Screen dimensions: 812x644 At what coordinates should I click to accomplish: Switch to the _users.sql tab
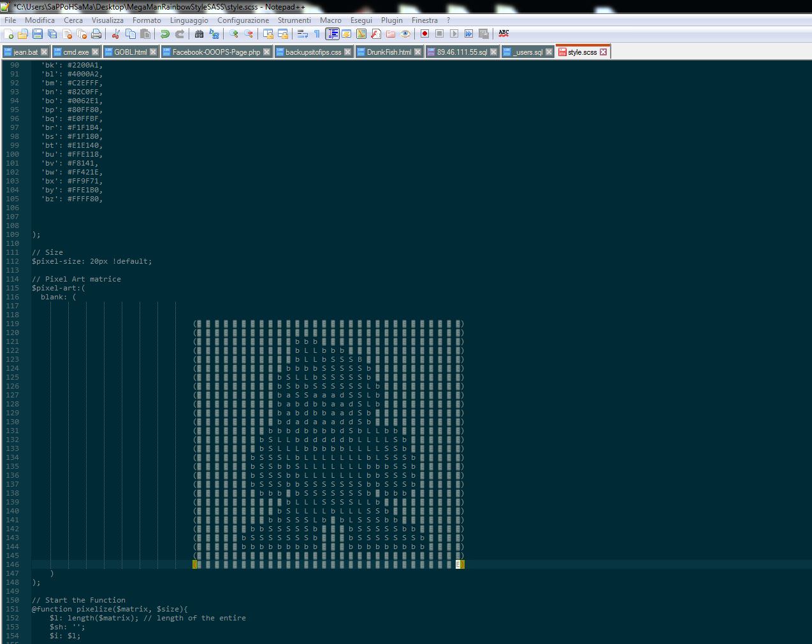click(x=527, y=52)
